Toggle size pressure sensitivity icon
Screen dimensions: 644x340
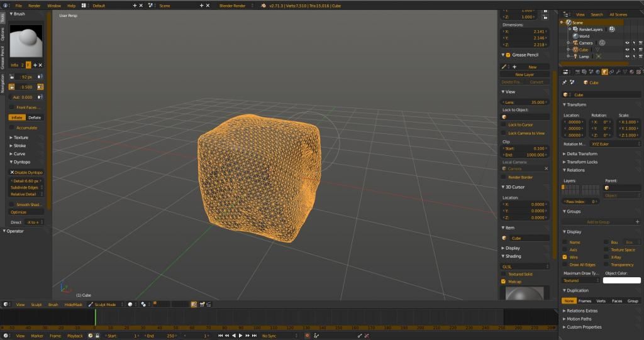[x=40, y=77]
